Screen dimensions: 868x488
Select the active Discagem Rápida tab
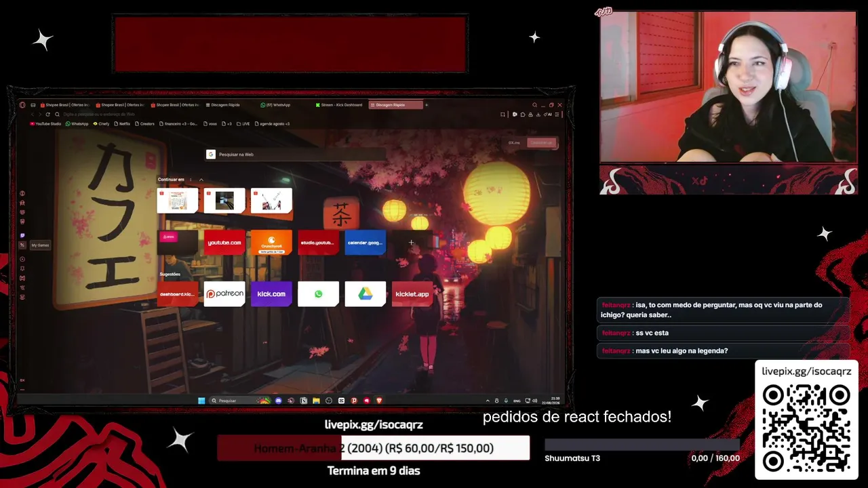(396, 105)
